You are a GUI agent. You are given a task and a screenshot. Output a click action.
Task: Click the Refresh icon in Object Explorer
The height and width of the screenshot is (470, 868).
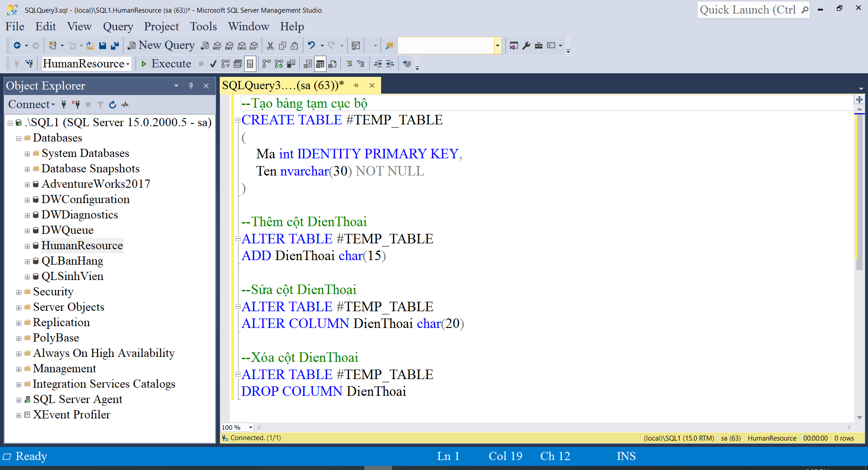(x=113, y=104)
